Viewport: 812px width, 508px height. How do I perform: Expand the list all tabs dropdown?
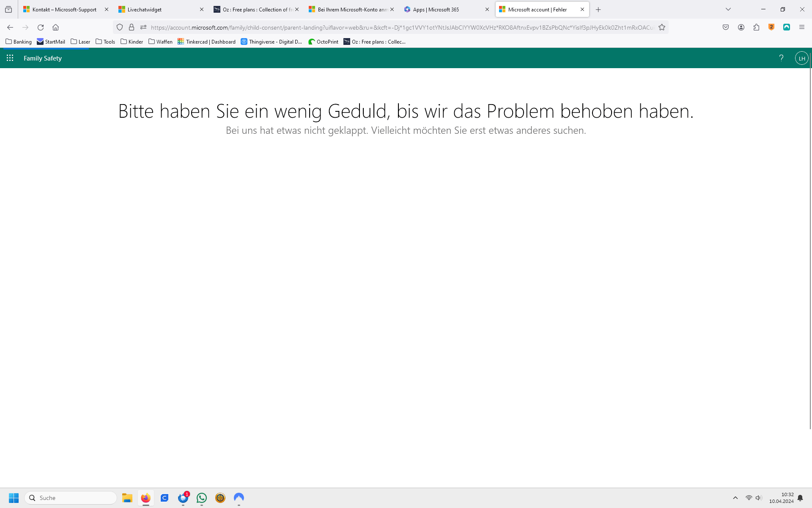pos(728,9)
